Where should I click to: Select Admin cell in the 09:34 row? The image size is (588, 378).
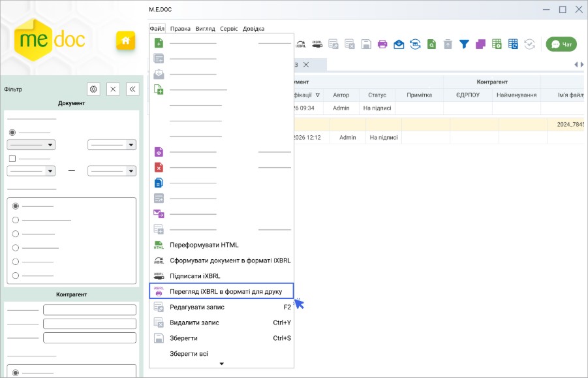[341, 108]
